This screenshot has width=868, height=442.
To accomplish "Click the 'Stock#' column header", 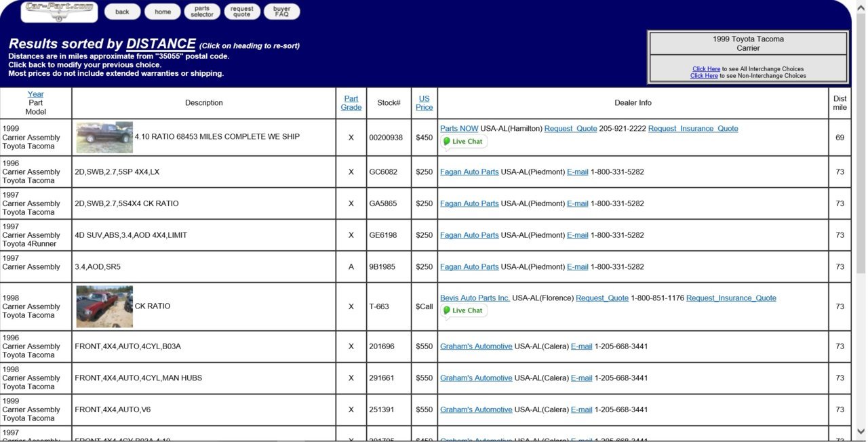I will pyautogui.click(x=389, y=103).
